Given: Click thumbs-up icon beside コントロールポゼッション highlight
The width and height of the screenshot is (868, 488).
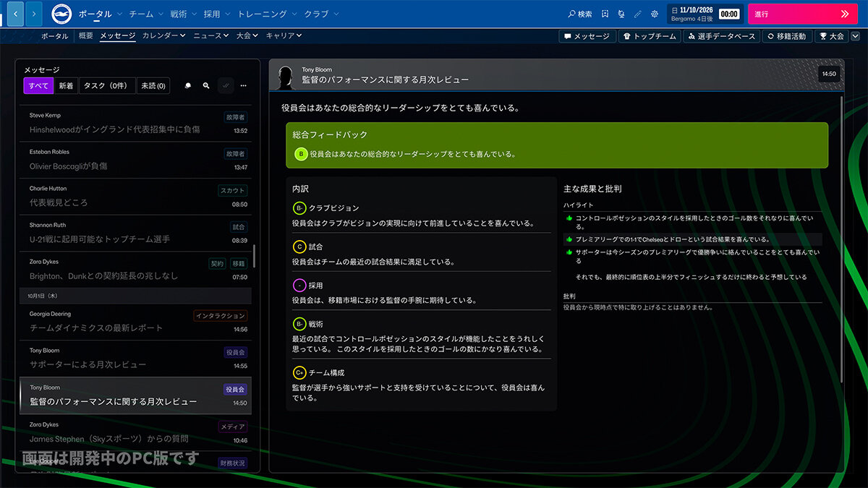Looking at the screenshot, I should (569, 218).
